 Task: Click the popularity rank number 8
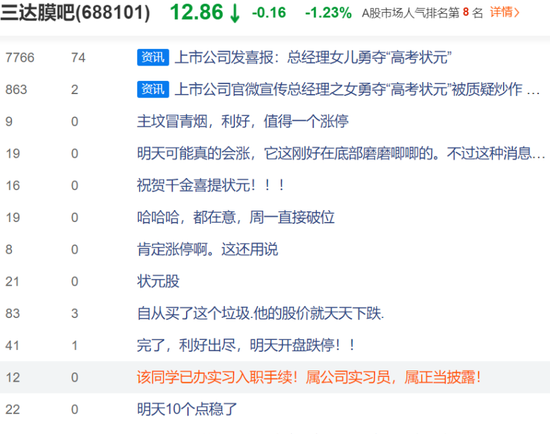[x=466, y=12]
